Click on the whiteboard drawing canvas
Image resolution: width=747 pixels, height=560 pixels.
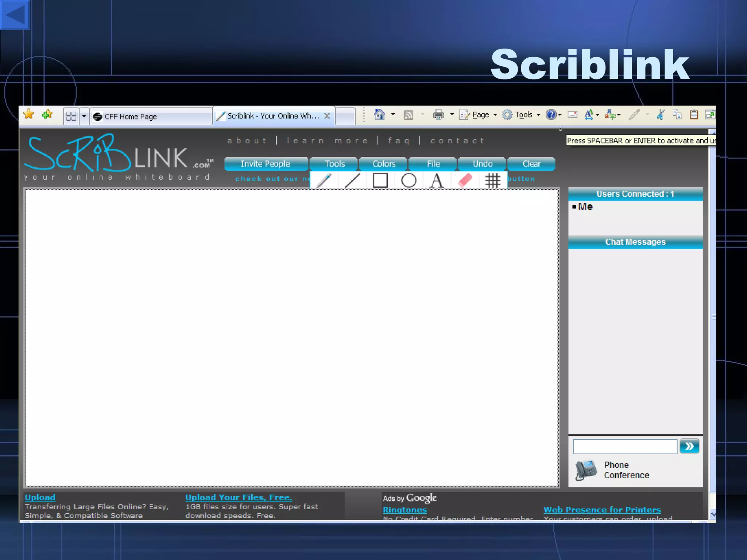click(292, 338)
